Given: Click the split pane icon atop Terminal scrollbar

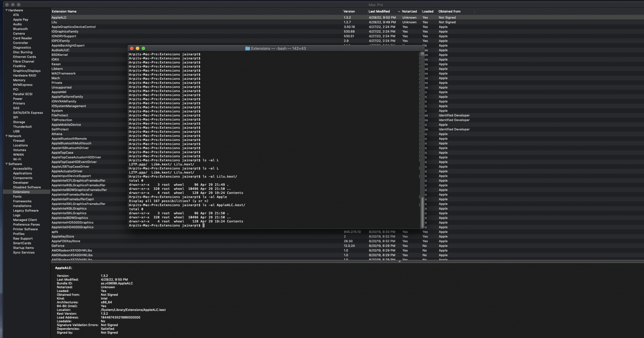Looking at the screenshot, I should pyautogui.click(x=422, y=54).
